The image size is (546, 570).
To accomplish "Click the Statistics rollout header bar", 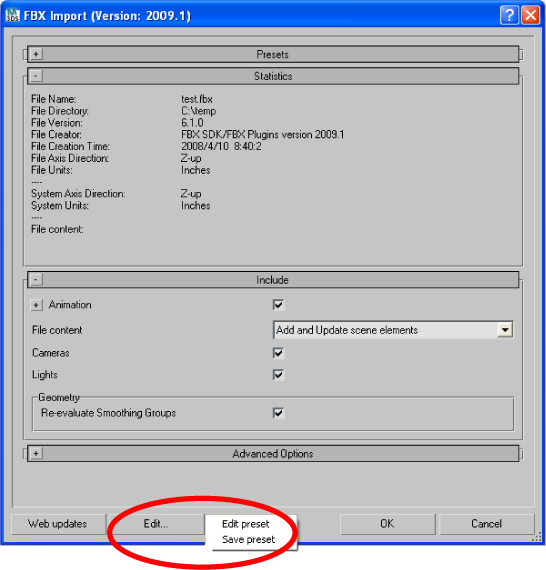I will coord(273,76).
